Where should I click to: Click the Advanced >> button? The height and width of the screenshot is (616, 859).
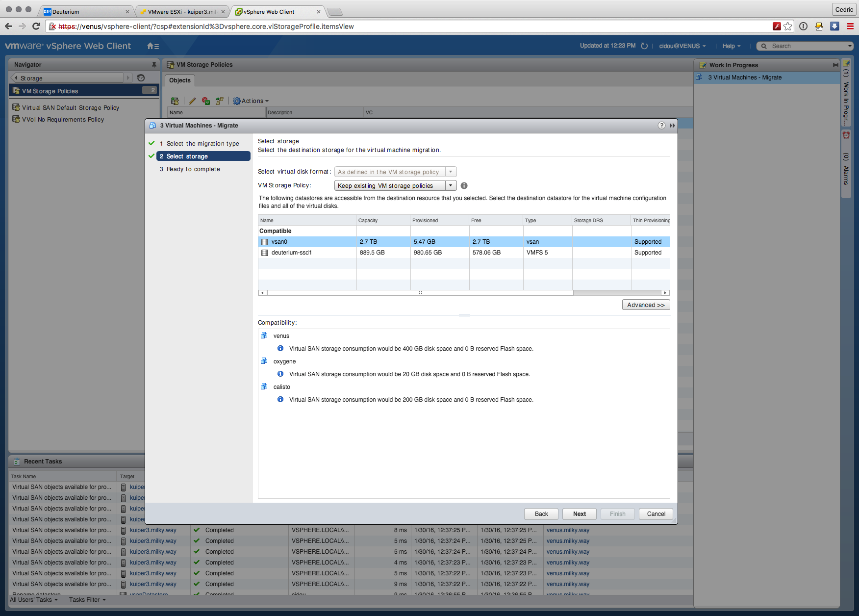(646, 305)
